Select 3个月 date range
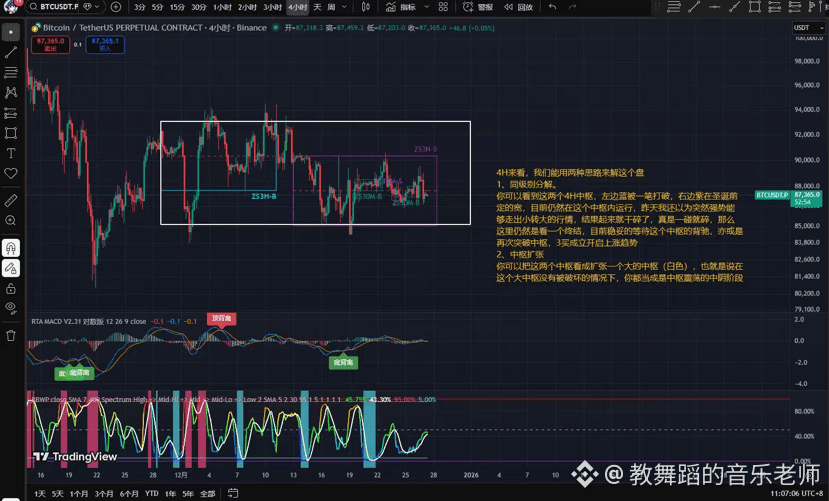 [104, 494]
